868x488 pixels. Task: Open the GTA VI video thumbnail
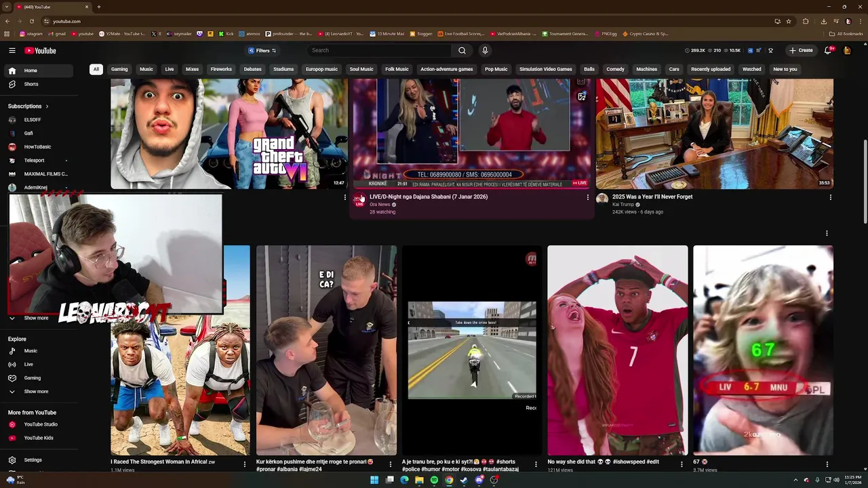[229, 134]
